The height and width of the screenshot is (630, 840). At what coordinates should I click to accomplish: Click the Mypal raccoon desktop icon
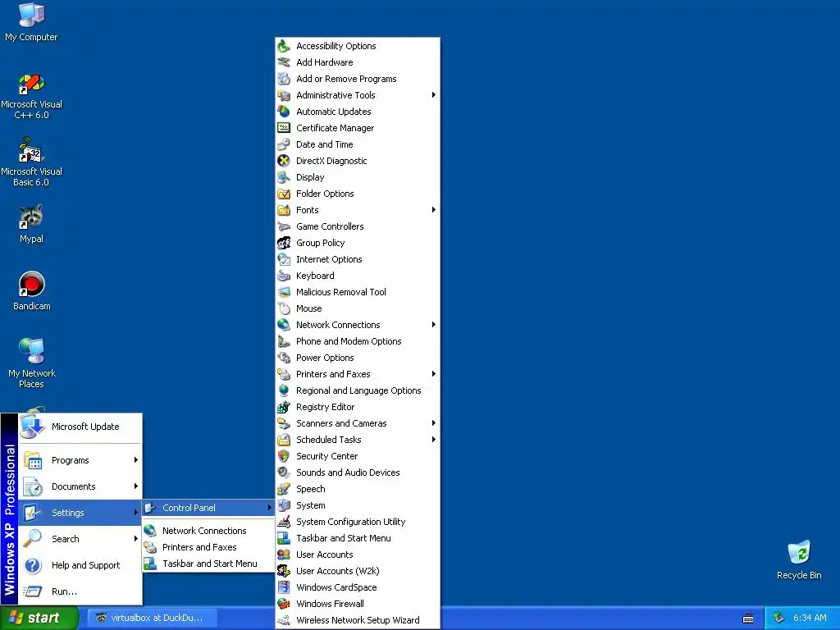[x=31, y=224]
